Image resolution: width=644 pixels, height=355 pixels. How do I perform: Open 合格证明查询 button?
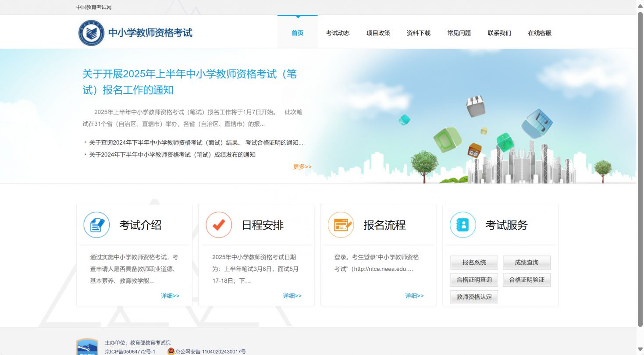[x=474, y=280]
